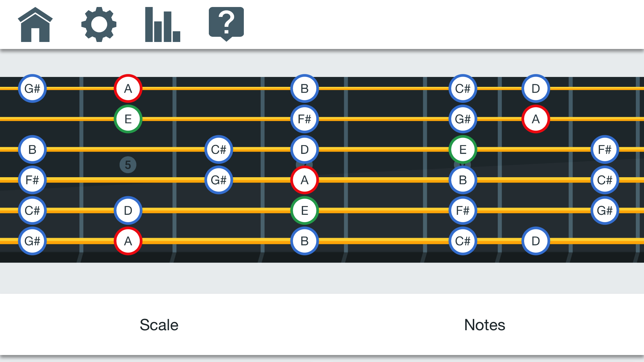Select the green E on the fifth string
The image size is (644, 362).
point(304,210)
